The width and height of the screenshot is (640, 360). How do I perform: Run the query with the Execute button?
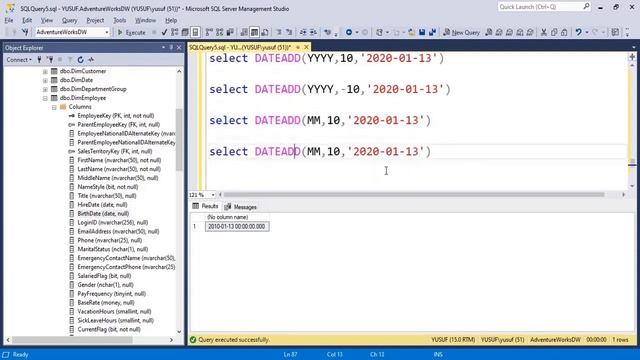(x=131, y=32)
